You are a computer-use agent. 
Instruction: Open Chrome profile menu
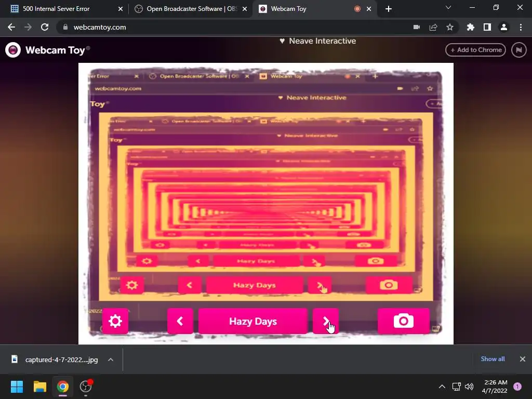tap(504, 27)
